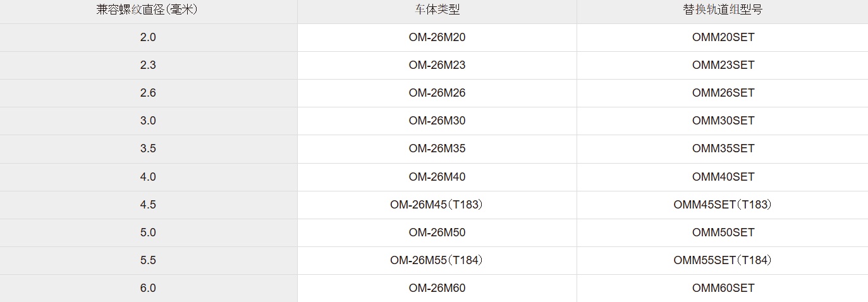This screenshot has height=302, width=868.
Task: Choose the OM-26M26 body type
Action: [x=437, y=93]
